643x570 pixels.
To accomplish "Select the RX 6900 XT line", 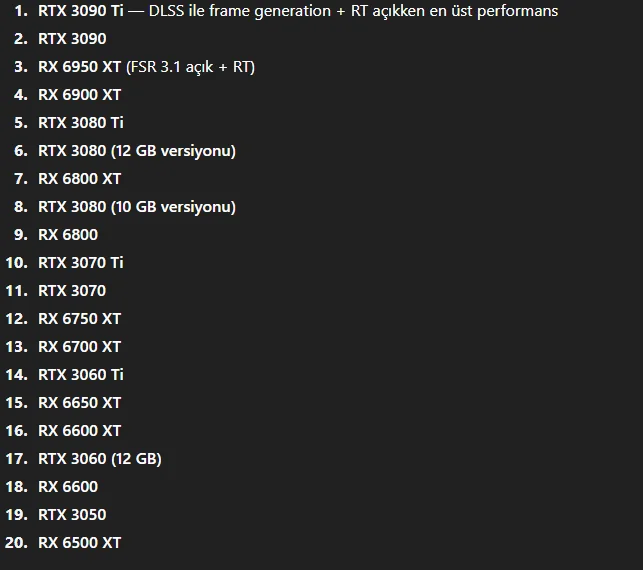I will tap(80, 95).
